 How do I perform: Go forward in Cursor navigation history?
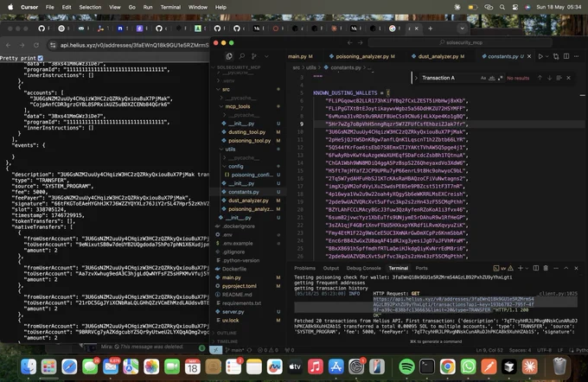(360, 42)
